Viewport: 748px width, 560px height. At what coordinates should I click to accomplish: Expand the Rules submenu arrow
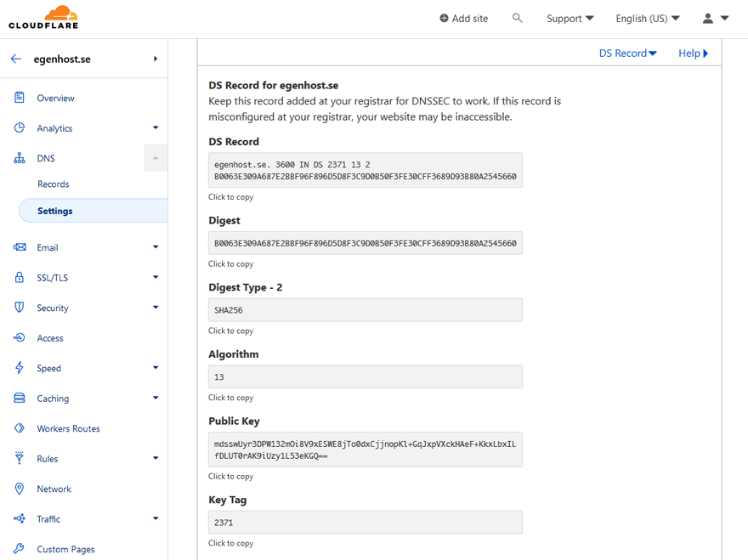156,458
